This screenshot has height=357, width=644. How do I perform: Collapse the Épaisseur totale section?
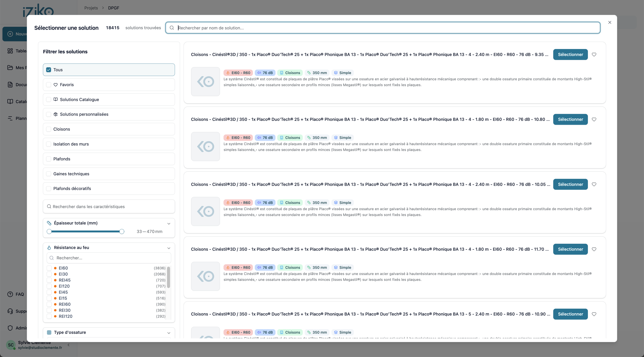pos(169,223)
